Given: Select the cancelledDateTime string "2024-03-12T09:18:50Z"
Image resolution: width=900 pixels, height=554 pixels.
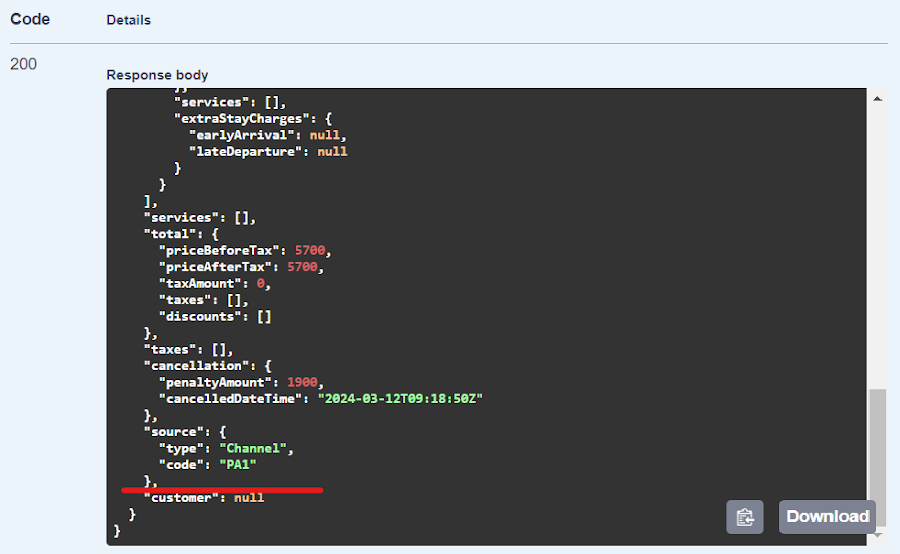Looking at the screenshot, I should (x=400, y=398).
